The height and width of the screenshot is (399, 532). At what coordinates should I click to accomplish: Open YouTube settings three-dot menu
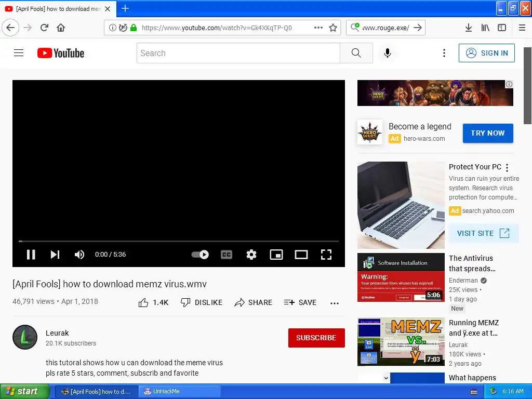click(444, 53)
